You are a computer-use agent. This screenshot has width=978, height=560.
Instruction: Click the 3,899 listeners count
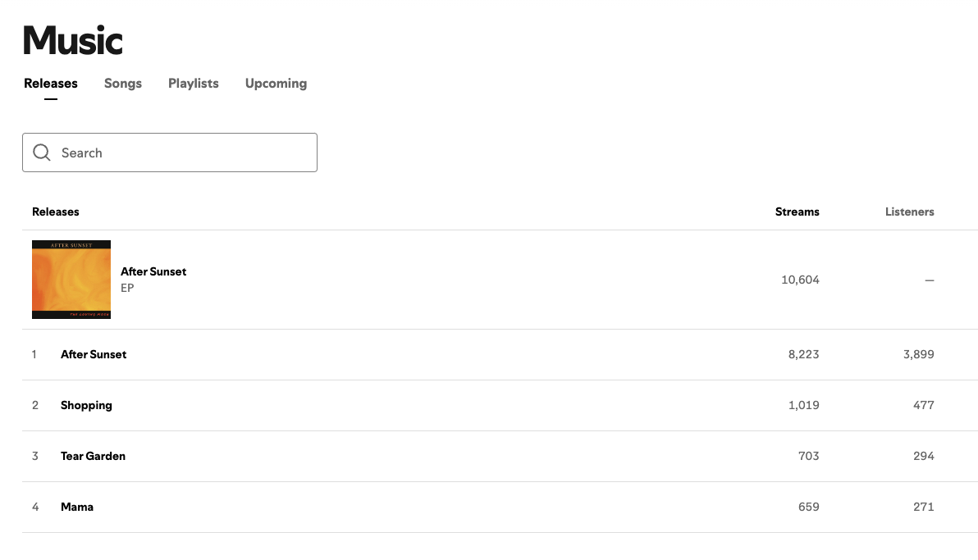pos(918,354)
